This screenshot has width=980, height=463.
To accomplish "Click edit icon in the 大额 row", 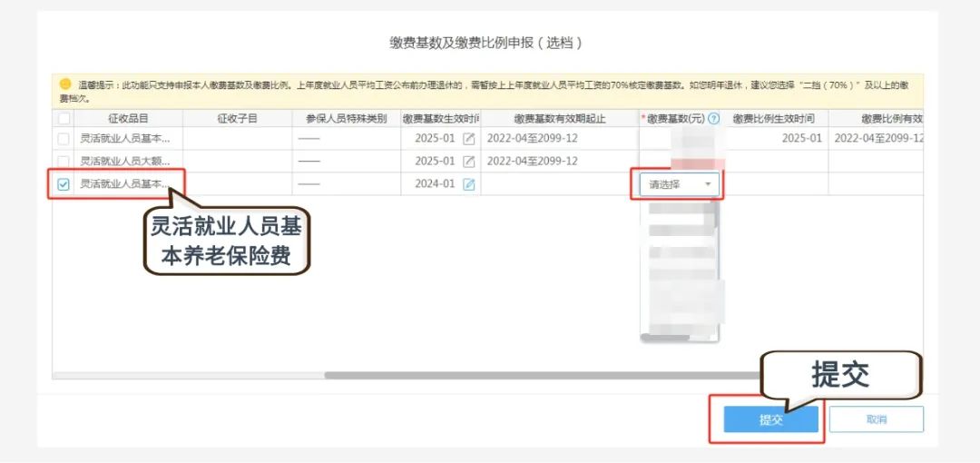I will point(469,162).
